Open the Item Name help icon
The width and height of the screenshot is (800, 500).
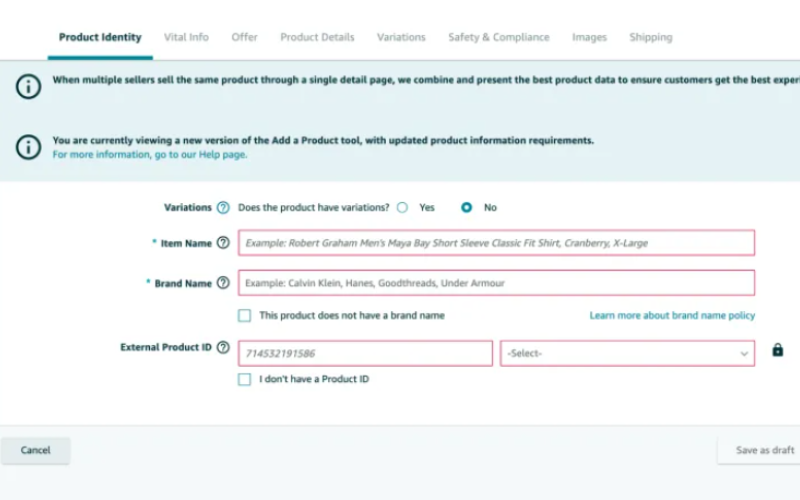click(x=223, y=243)
